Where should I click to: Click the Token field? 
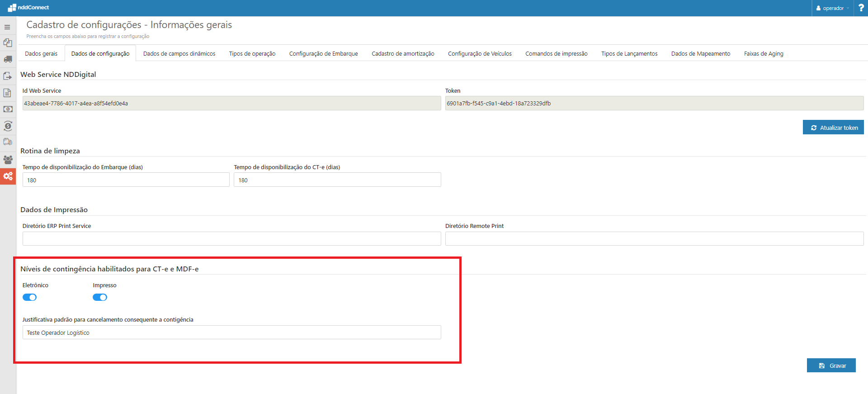[654, 103]
